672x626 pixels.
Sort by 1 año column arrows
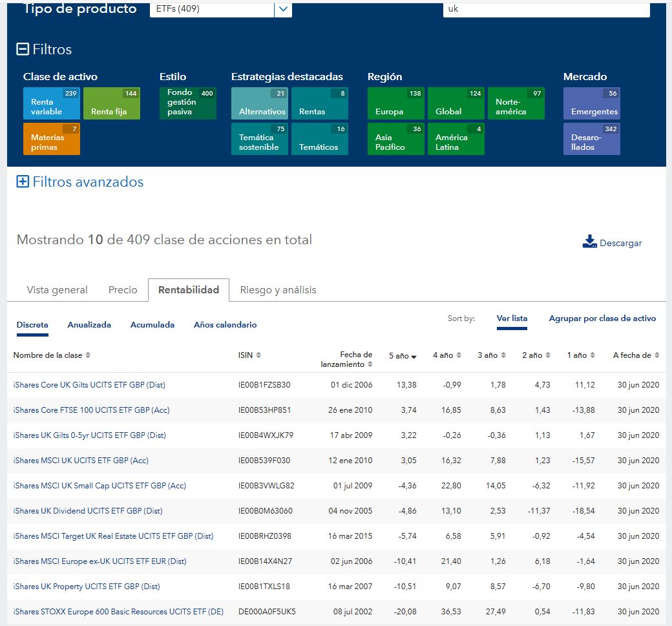pos(593,355)
